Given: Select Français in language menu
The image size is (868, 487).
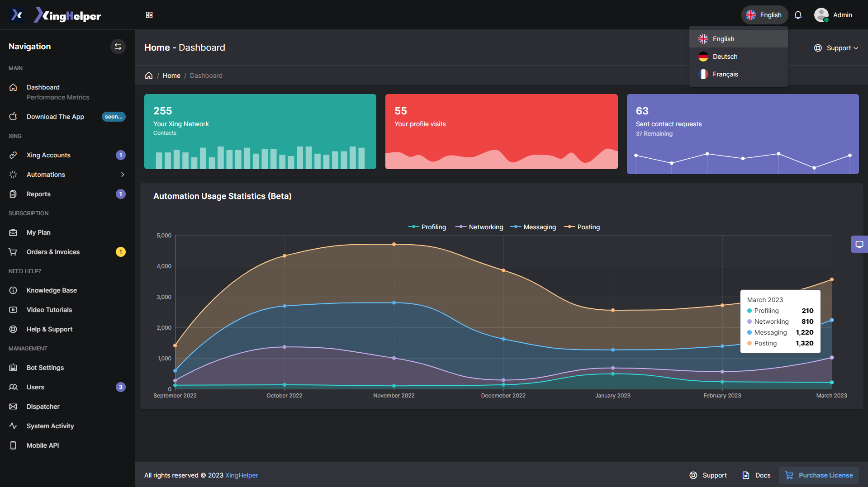Looking at the screenshot, I should pyautogui.click(x=739, y=74).
